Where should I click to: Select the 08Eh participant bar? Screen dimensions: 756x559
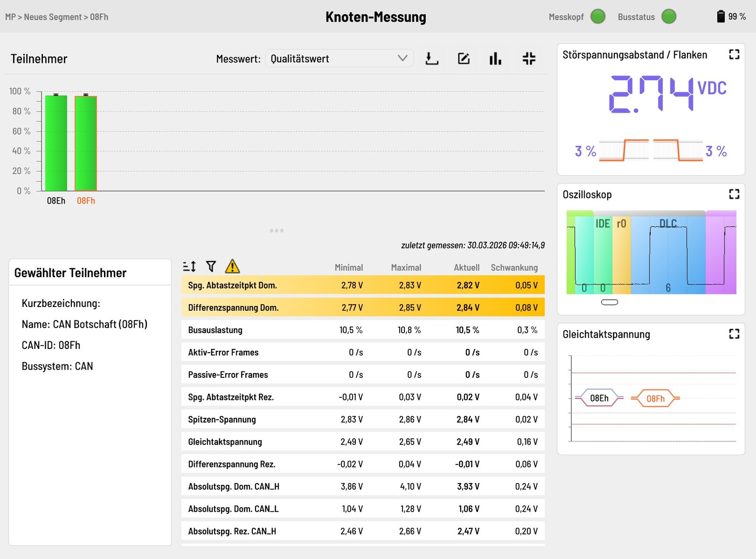(x=56, y=143)
